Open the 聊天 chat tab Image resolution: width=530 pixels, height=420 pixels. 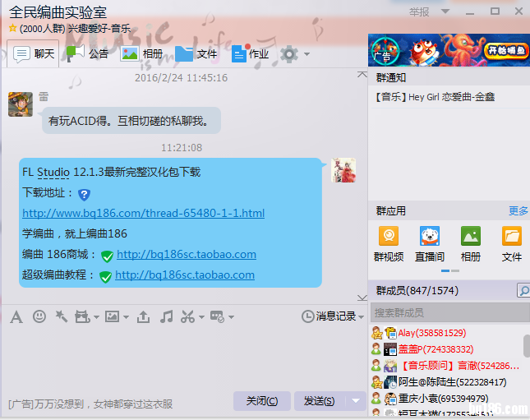pos(34,53)
